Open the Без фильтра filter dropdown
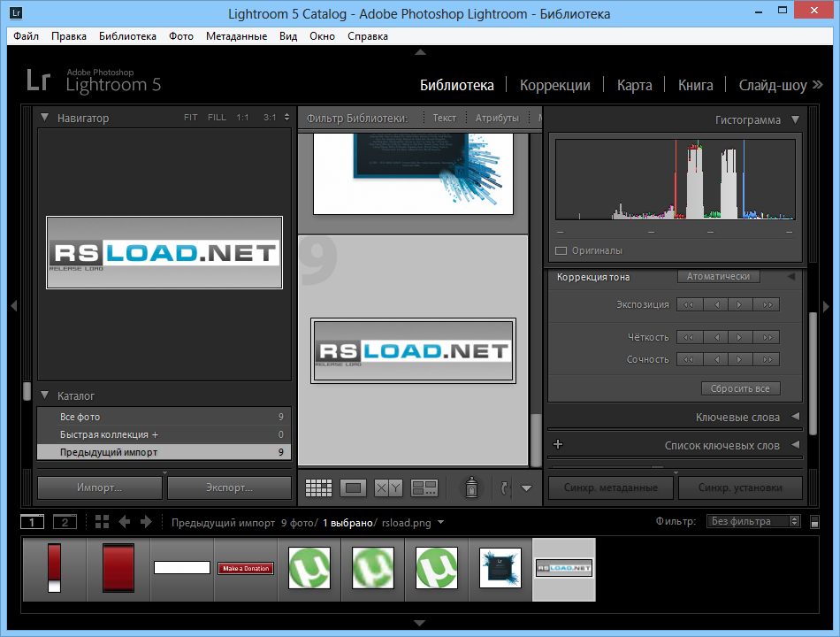The width and height of the screenshot is (840, 637). click(753, 521)
